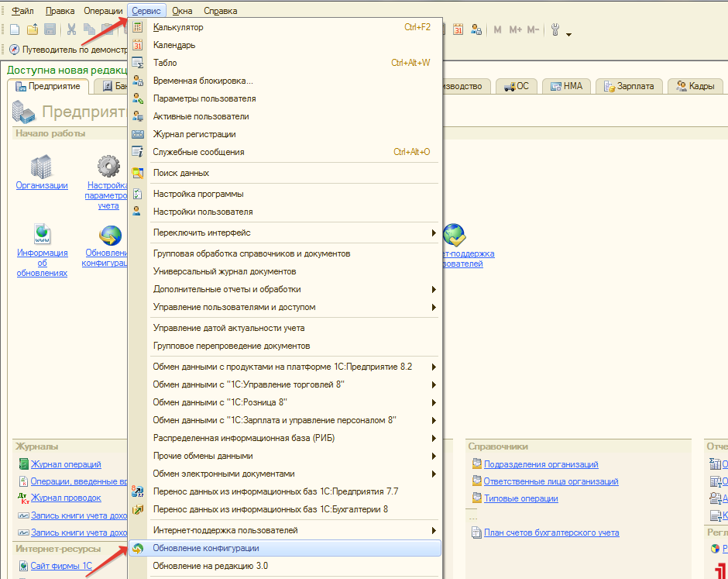
Task: Select Обновление конфигурации menu entry
Action: [x=206, y=548]
